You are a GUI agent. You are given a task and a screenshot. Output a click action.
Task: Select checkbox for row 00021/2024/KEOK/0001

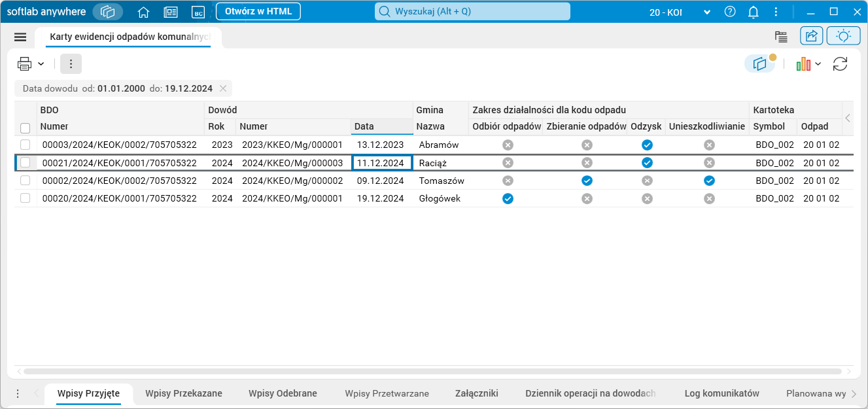pos(26,162)
